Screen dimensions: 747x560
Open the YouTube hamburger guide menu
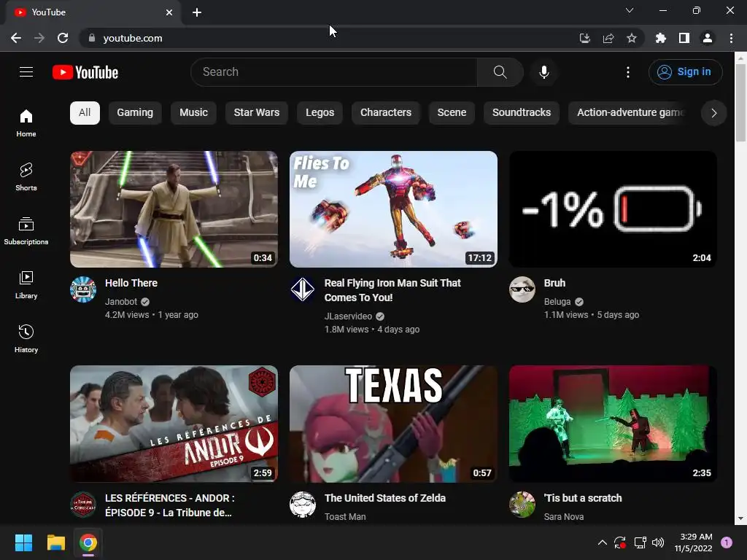26,72
